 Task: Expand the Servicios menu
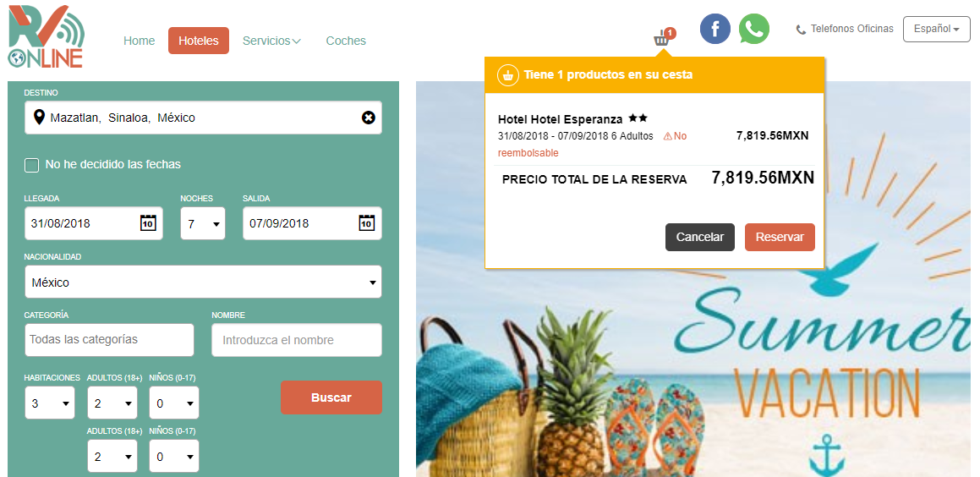[272, 41]
